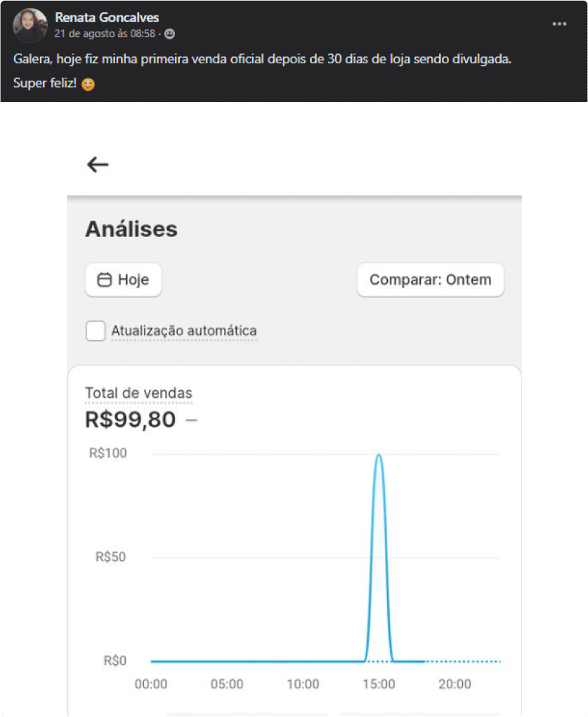
Task: Click the 15:00 label on time axis
Action: tap(379, 684)
